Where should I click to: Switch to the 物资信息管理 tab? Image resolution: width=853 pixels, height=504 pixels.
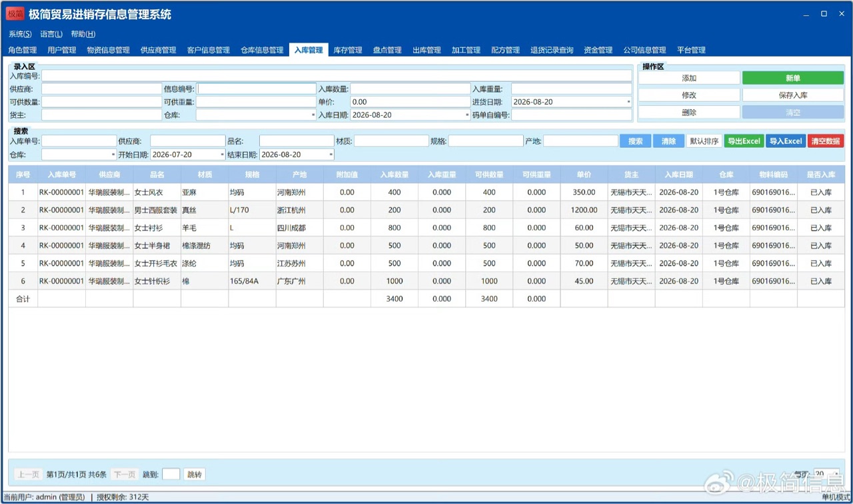pyautogui.click(x=108, y=50)
